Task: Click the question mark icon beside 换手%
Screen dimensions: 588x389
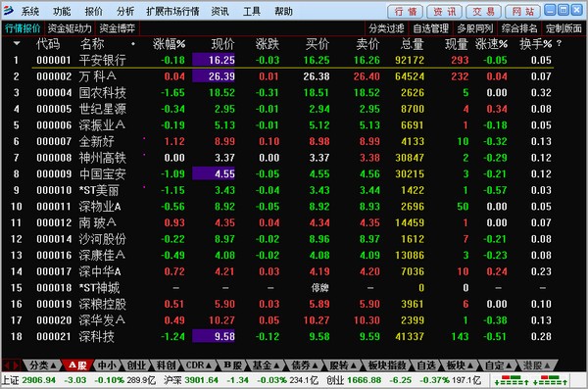Action: tap(560, 44)
